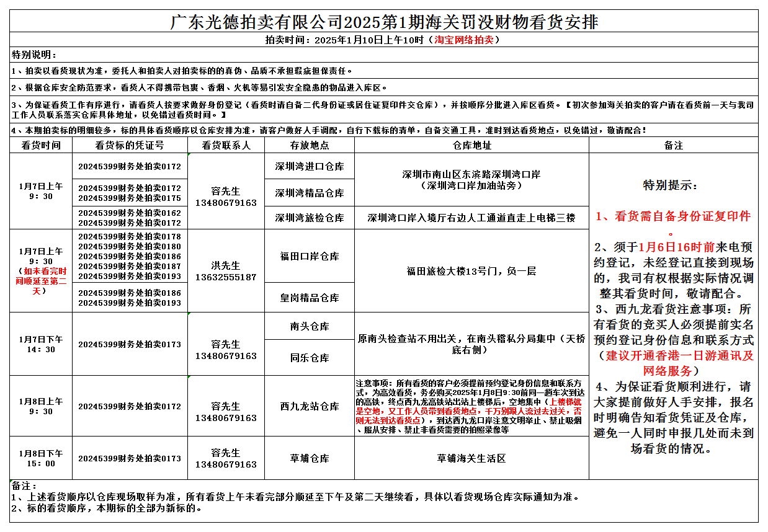The height and width of the screenshot is (532, 768).
Task: Click the 拍卖时间 2025年1月10日上午10时 row
Action: [384, 40]
